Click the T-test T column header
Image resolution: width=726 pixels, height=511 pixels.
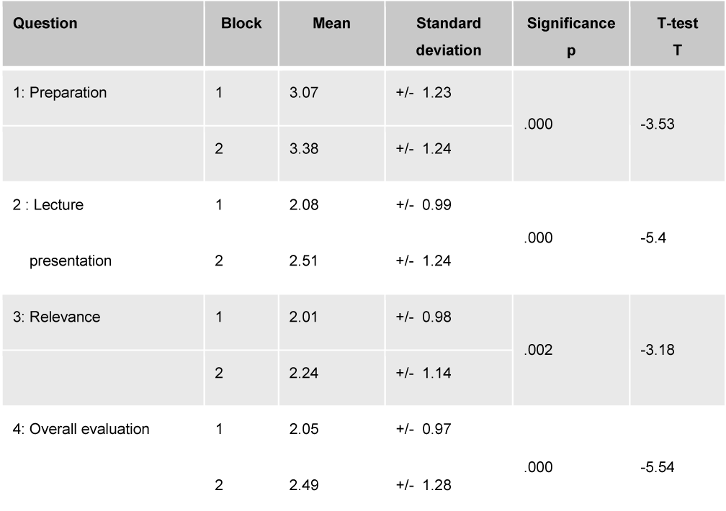coord(677,36)
